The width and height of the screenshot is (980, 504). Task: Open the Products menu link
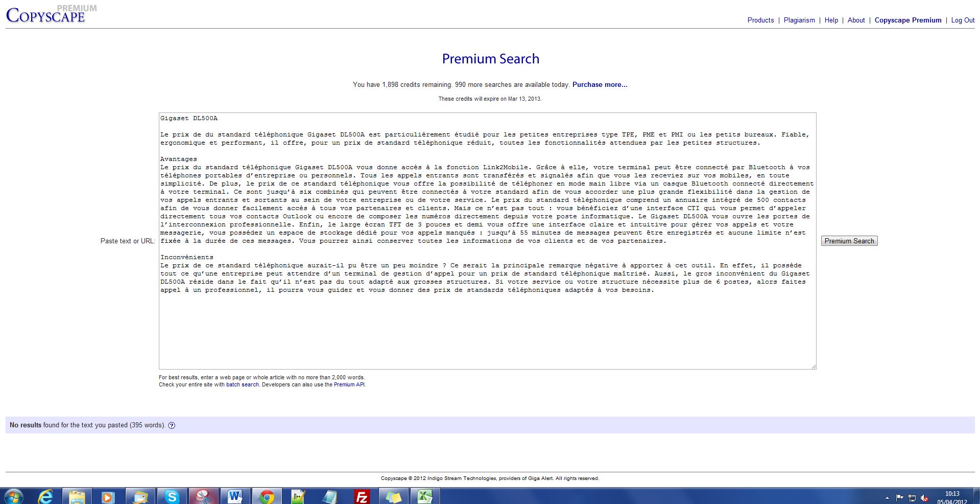coord(760,20)
